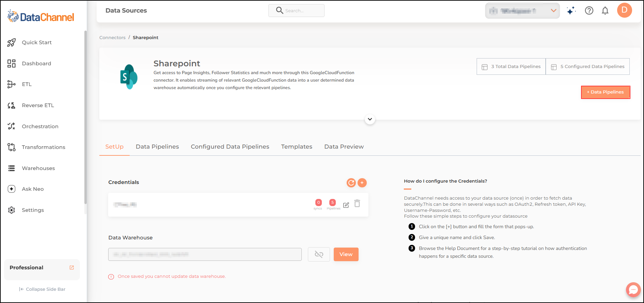The width and height of the screenshot is (644, 303).
Task: Navigate to Warehouses
Action: click(38, 168)
